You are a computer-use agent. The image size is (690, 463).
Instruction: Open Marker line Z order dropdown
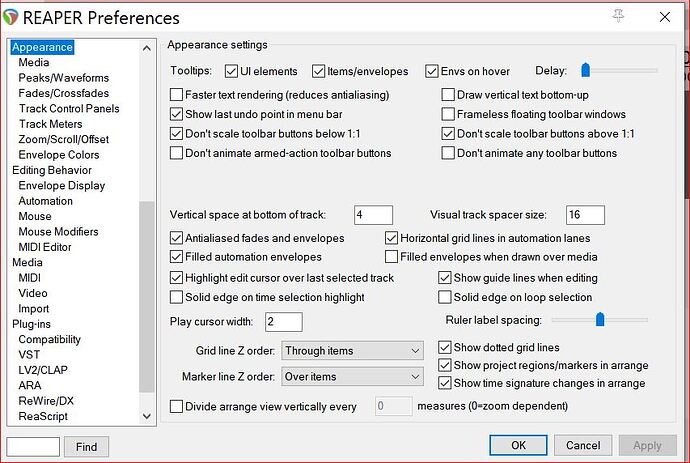(353, 376)
